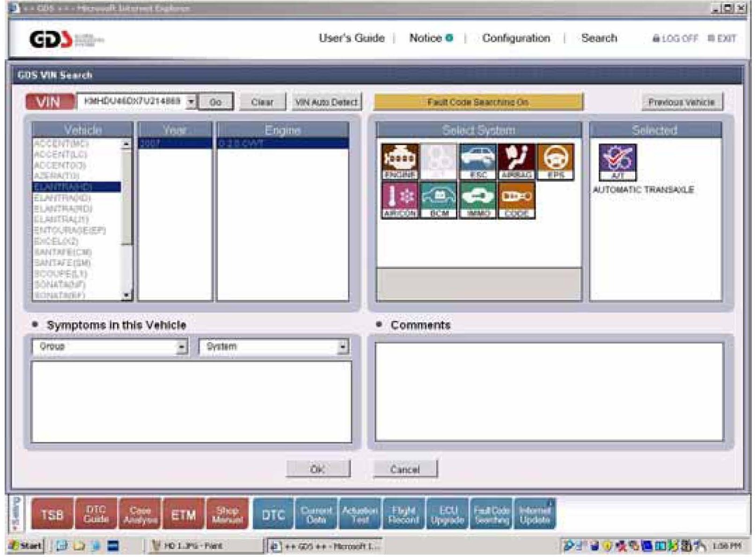Select the ESC system icon

477,161
